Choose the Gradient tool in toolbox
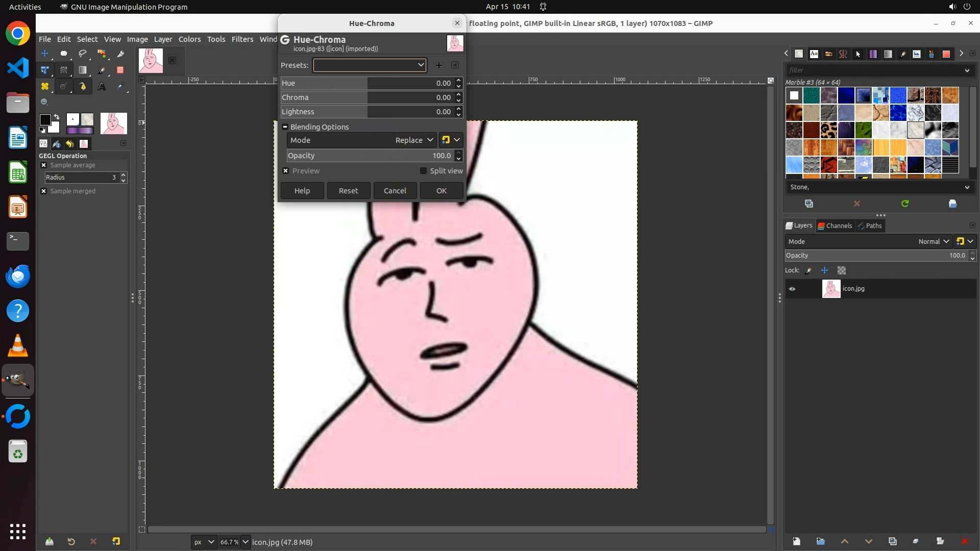The image size is (980, 551). click(x=83, y=70)
